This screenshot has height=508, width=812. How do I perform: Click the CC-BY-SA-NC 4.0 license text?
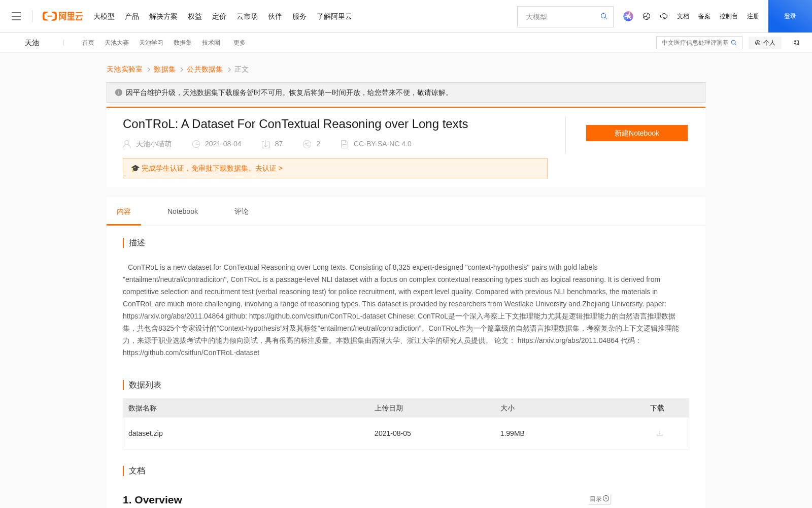pyautogui.click(x=383, y=144)
